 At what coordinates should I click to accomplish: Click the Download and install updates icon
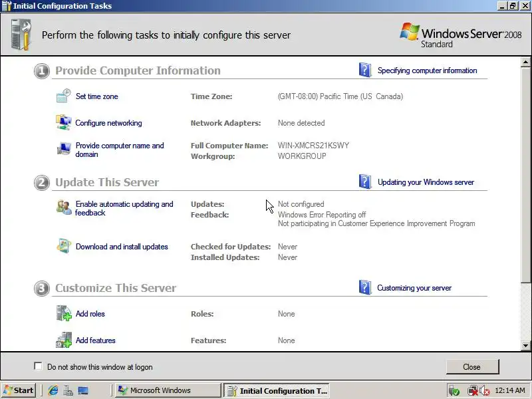coord(63,246)
